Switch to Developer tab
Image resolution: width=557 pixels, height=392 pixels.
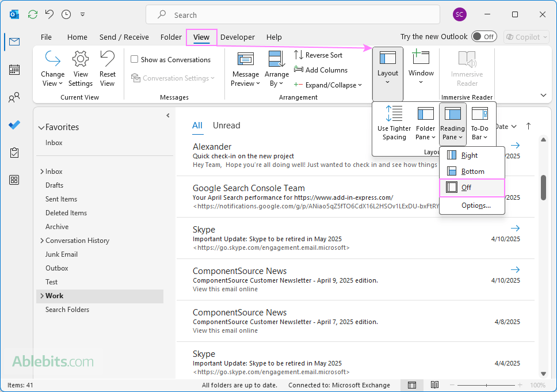[237, 37]
